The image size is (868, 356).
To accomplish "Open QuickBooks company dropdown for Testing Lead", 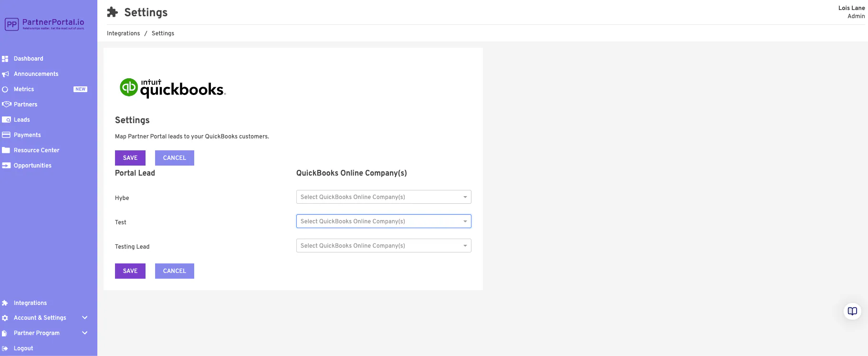I will tap(384, 246).
